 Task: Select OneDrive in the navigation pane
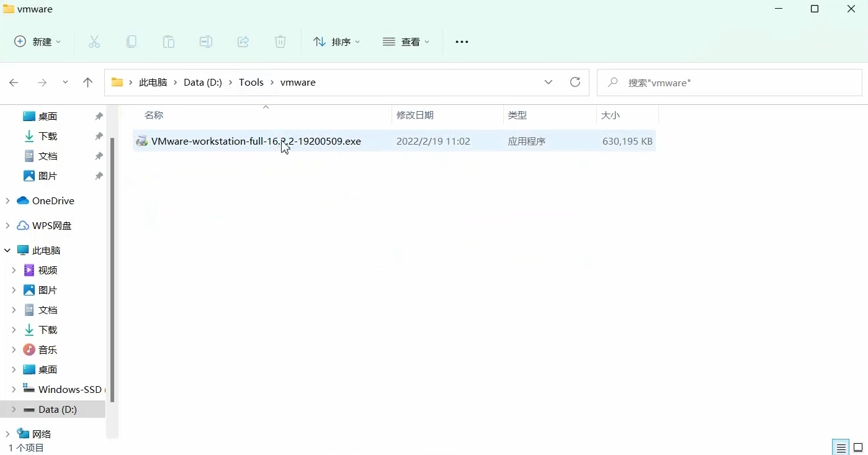coord(53,201)
